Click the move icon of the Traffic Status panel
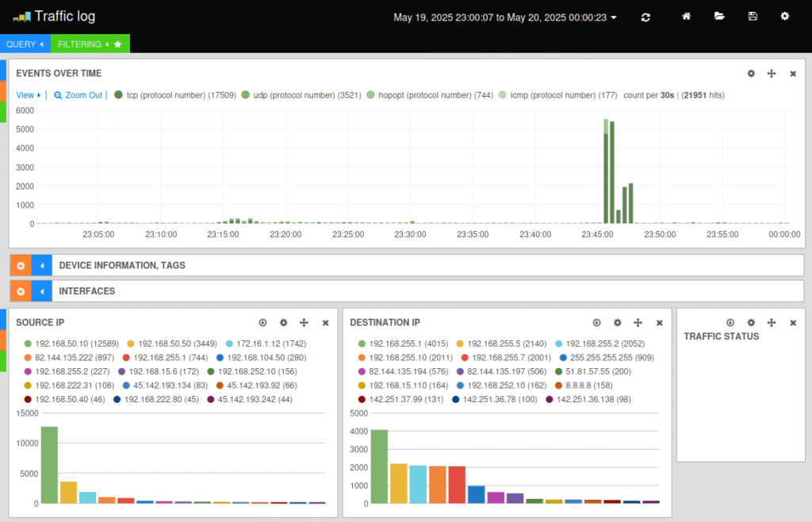The image size is (812, 522). tap(772, 323)
